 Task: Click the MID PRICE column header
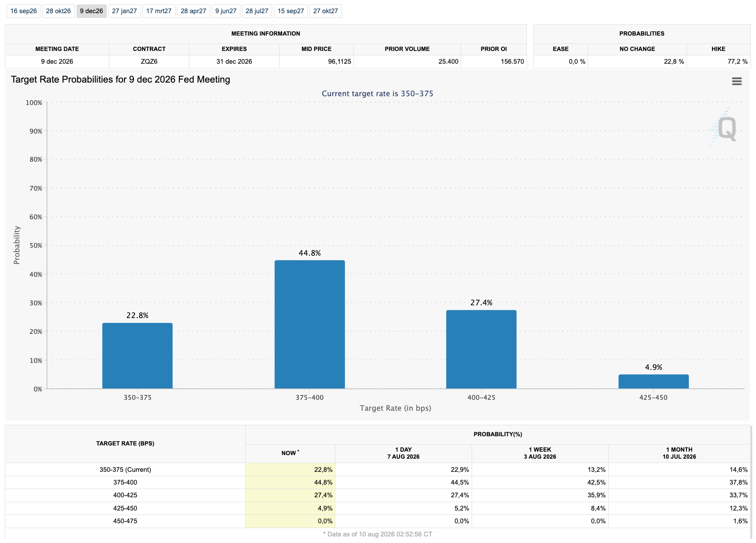click(x=316, y=49)
